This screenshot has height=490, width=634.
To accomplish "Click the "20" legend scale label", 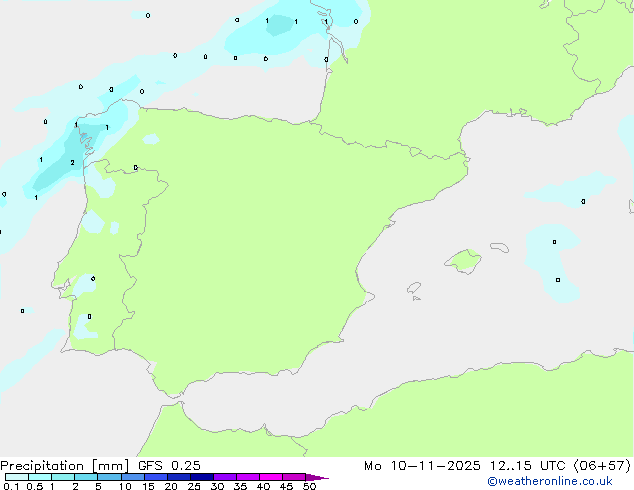I will pyautogui.click(x=171, y=486).
